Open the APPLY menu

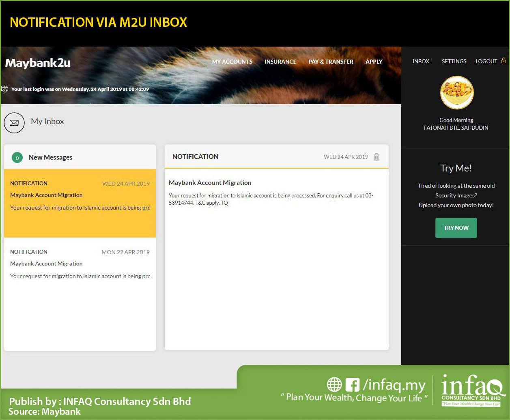(x=374, y=62)
